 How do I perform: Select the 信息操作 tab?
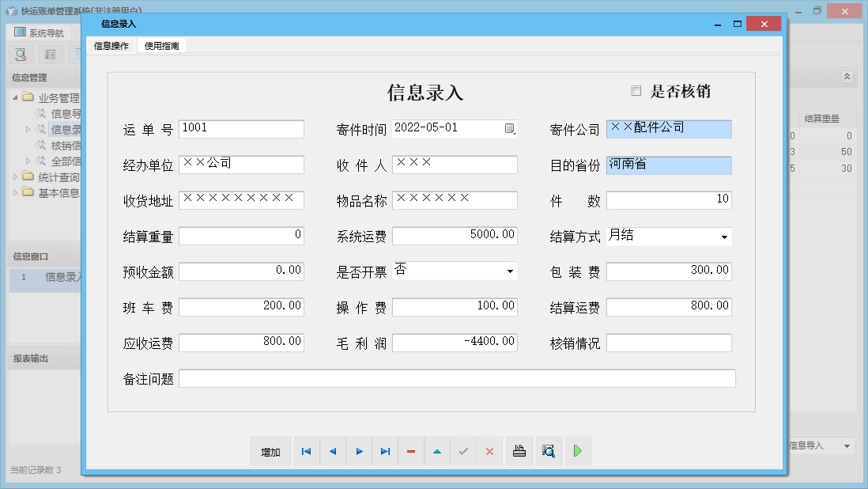[110, 45]
